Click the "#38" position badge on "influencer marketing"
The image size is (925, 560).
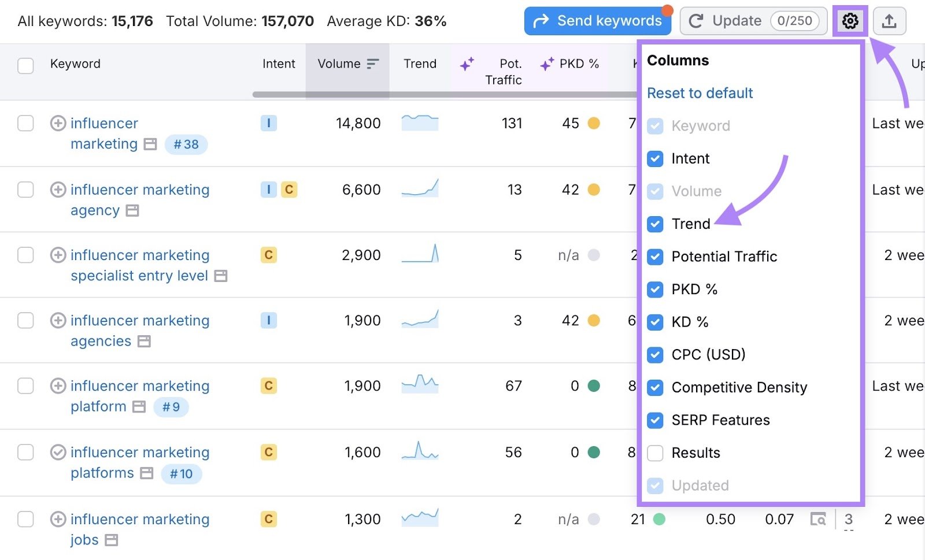click(186, 144)
